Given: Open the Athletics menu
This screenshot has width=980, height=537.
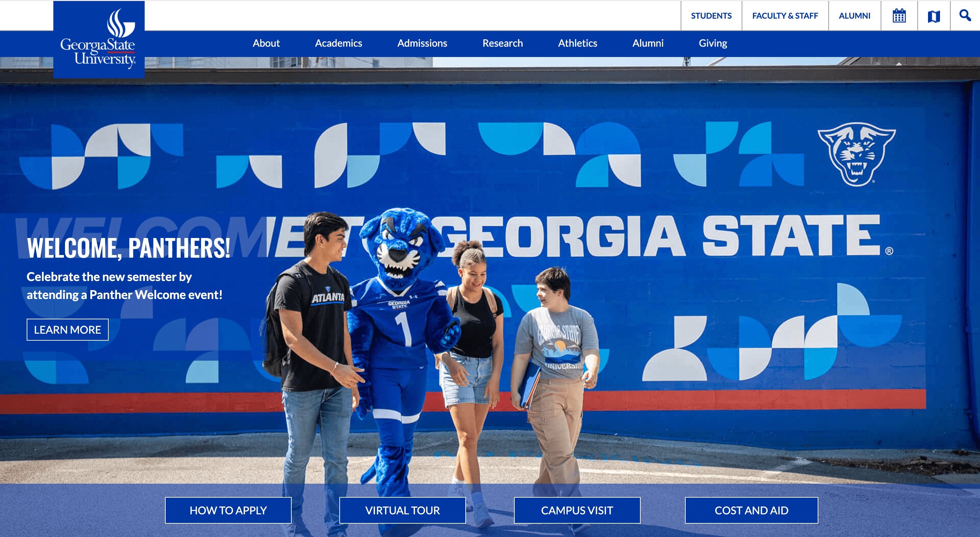Looking at the screenshot, I should (577, 43).
